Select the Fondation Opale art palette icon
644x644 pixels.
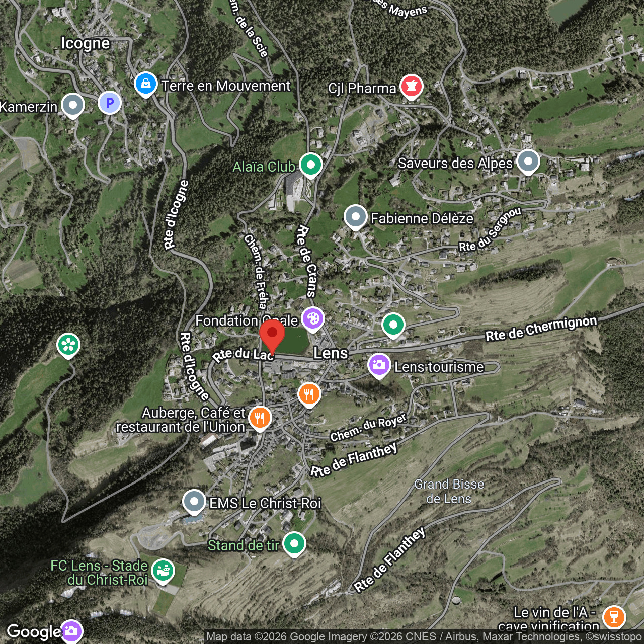pyautogui.click(x=312, y=318)
